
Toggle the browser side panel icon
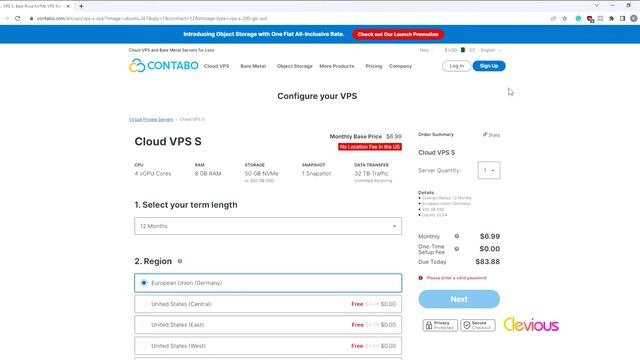tap(622, 18)
